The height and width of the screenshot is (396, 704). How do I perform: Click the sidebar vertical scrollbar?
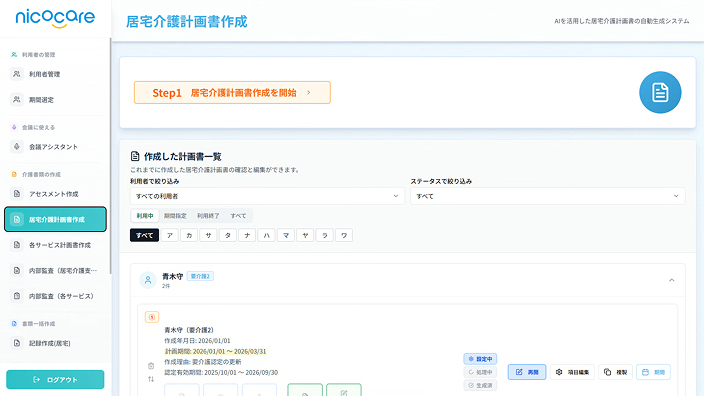[110, 155]
